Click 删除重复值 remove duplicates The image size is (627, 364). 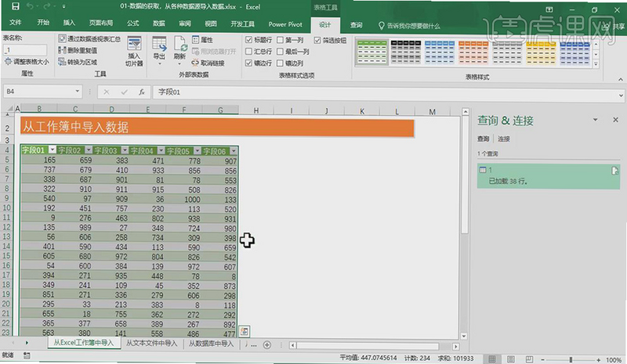(x=78, y=50)
